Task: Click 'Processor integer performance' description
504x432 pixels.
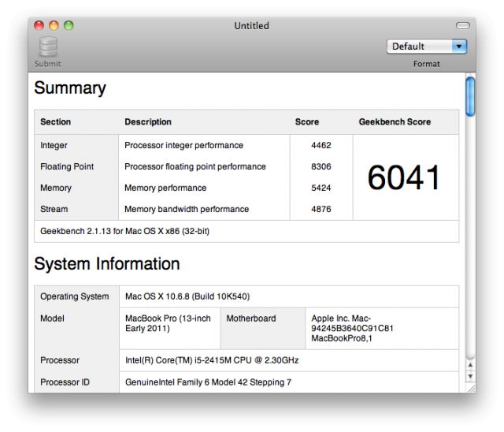Action: click(x=183, y=145)
